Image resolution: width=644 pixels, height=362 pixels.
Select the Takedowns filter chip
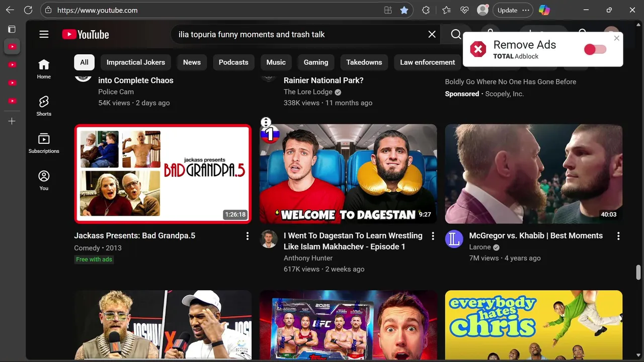(x=364, y=62)
